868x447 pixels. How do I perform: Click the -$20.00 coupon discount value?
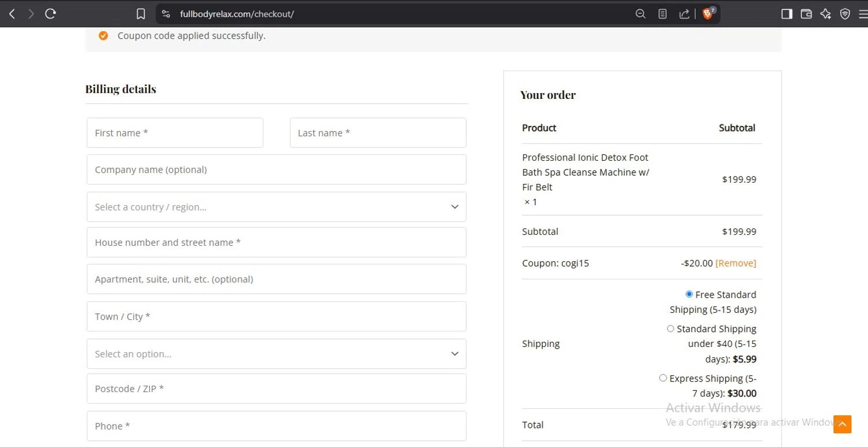click(x=697, y=263)
